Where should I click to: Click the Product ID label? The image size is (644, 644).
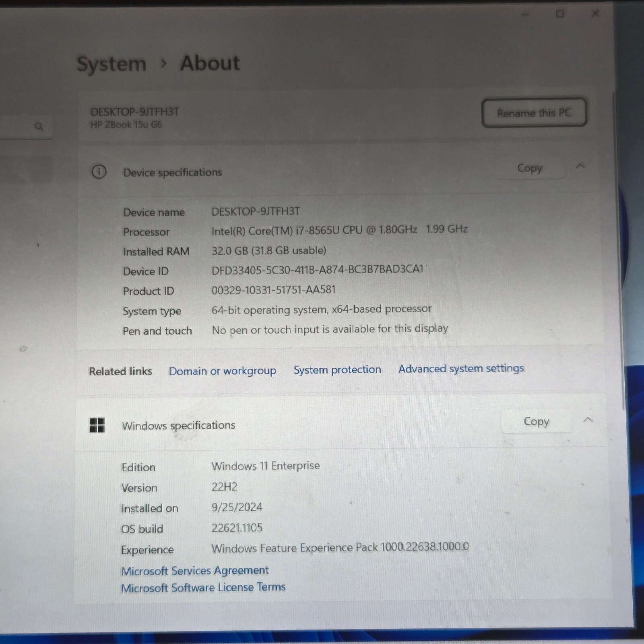pyautogui.click(x=149, y=291)
